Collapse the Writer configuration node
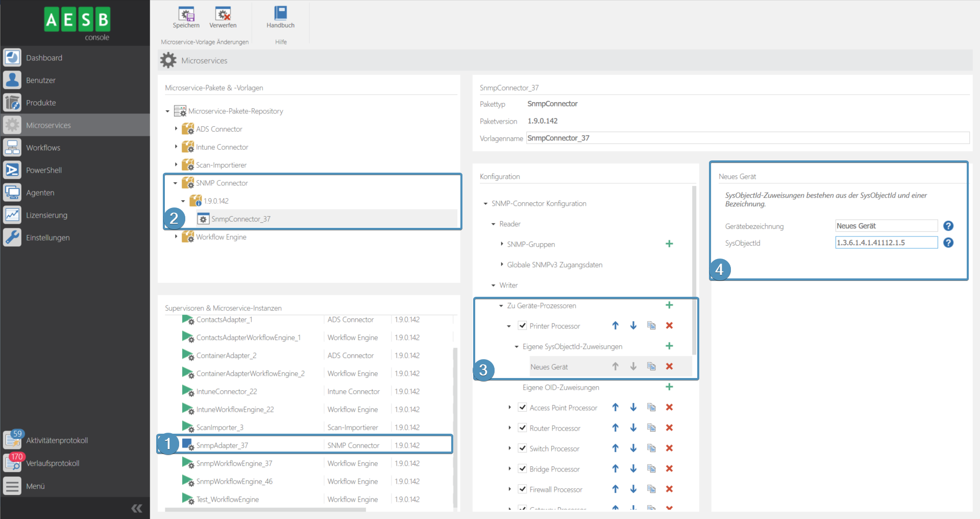Viewport: 980px width, 519px height. [x=494, y=285]
